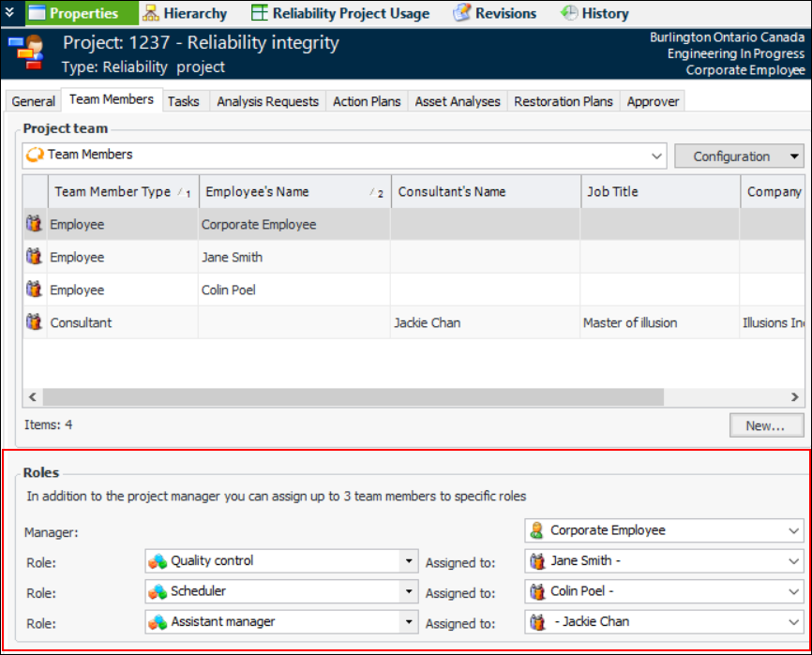This screenshot has height=655, width=812.
Task: Switch to the Tasks tab
Action: tap(183, 101)
